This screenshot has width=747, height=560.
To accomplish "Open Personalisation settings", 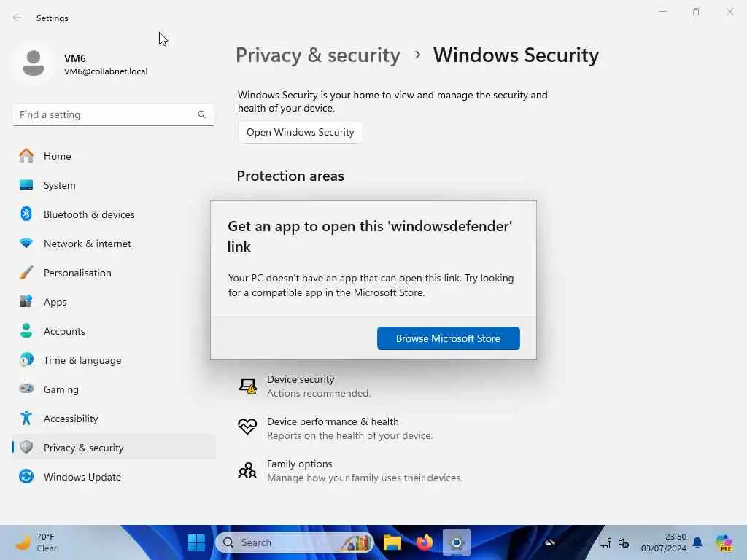I will point(77,273).
